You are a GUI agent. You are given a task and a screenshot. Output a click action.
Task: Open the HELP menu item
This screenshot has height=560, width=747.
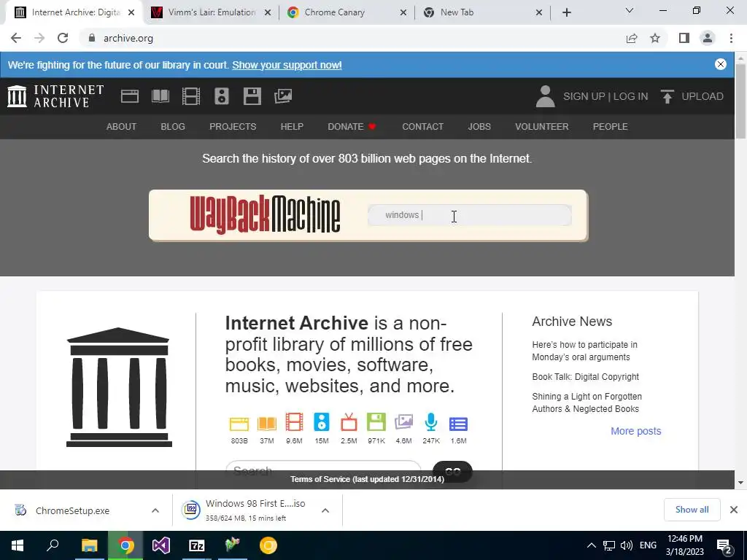(x=292, y=127)
